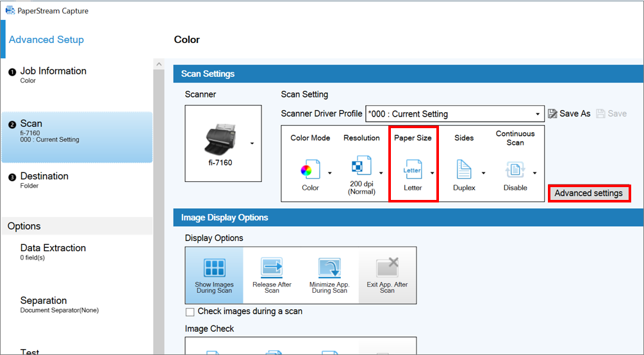The width and height of the screenshot is (644, 355).
Task: Click the Duplex sides icon
Action: coord(464,169)
